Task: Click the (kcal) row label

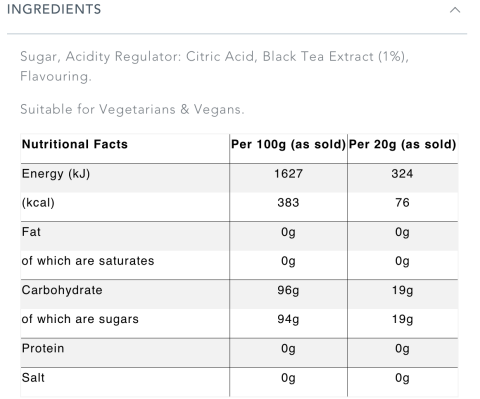Action: [38, 203]
